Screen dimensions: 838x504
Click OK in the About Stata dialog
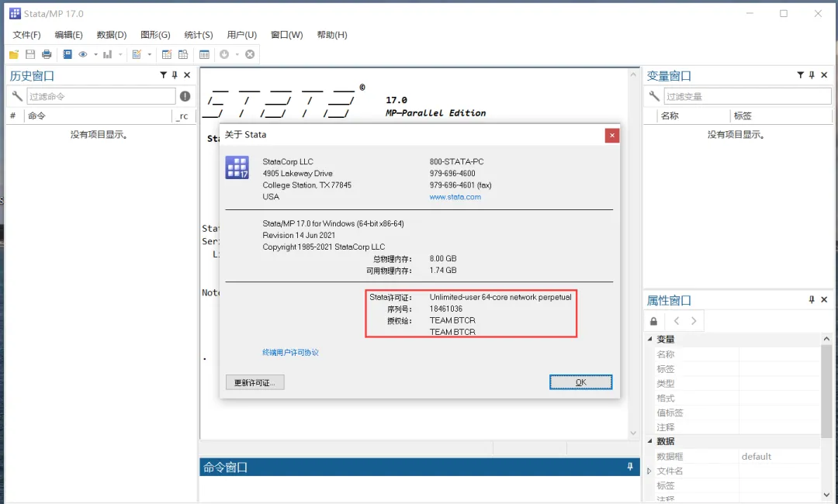pyautogui.click(x=581, y=382)
